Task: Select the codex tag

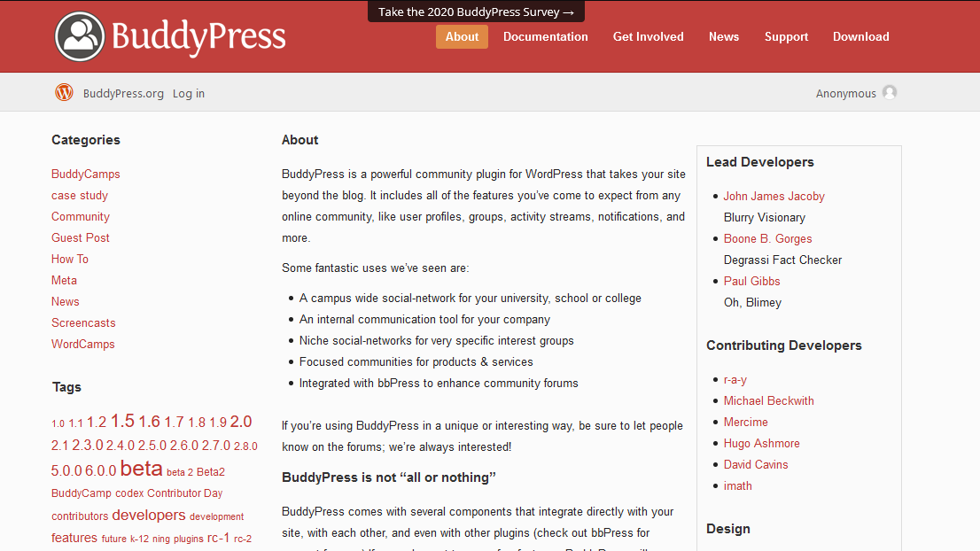Action: [129, 493]
